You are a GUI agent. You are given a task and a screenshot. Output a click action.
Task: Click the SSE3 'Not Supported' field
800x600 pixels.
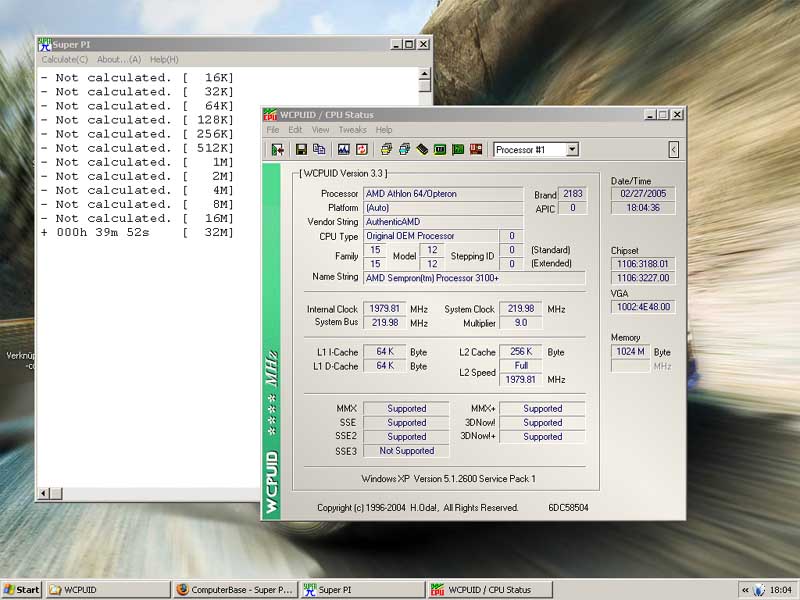(406, 451)
